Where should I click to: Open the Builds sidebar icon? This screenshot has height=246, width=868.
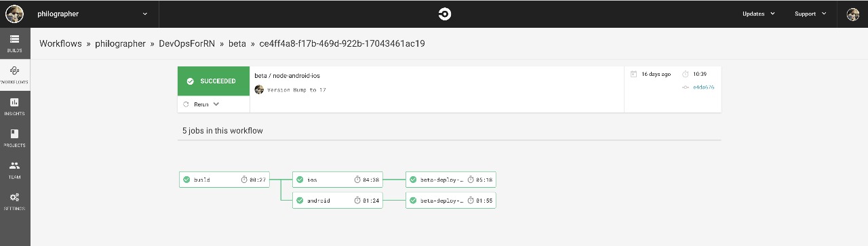(x=14, y=43)
